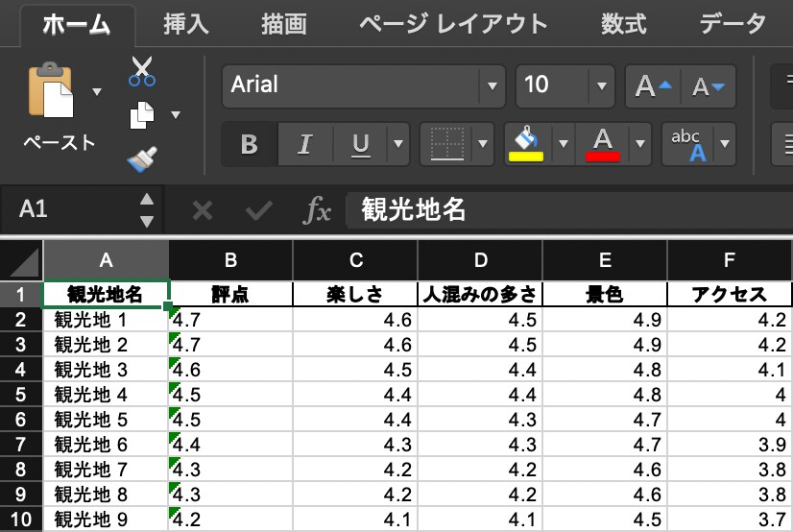Select row 10 header
This screenshot has width=793, height=532.
click(21, 520)
